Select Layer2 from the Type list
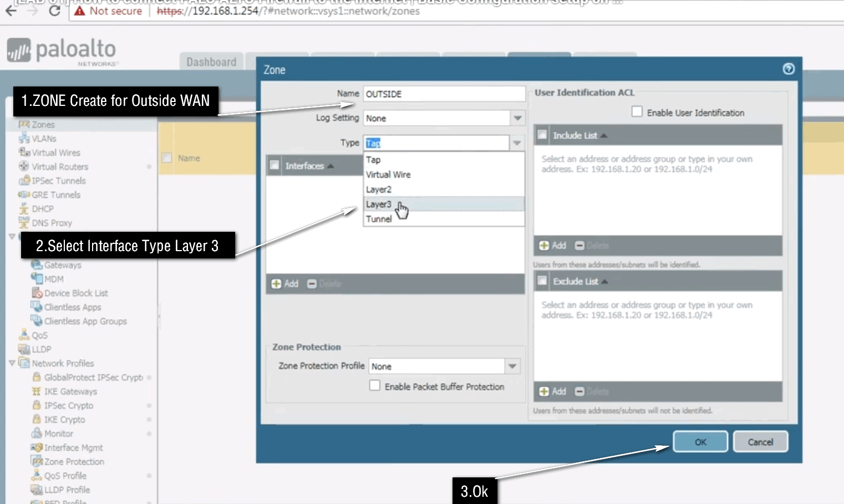This screenshot has width=844, height=504. point(444,190)
